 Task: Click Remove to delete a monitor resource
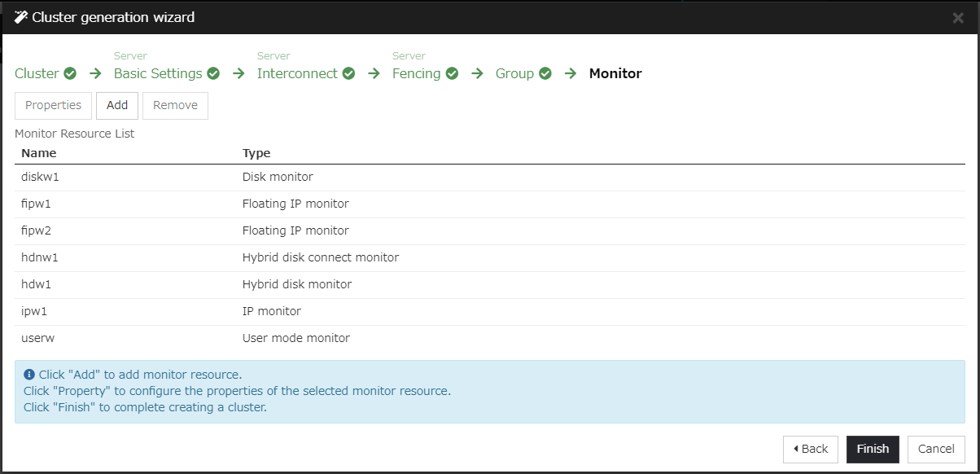tap(175, 105)
